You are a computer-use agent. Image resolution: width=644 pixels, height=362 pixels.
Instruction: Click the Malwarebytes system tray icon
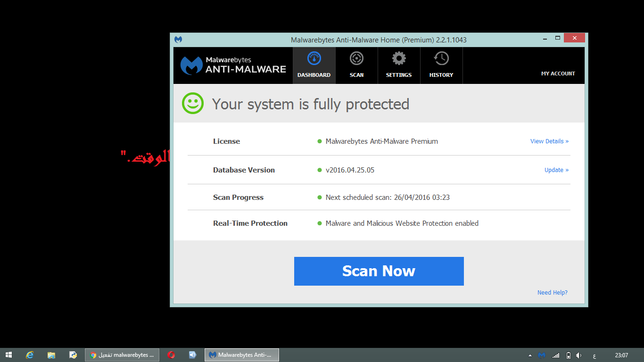542,355
